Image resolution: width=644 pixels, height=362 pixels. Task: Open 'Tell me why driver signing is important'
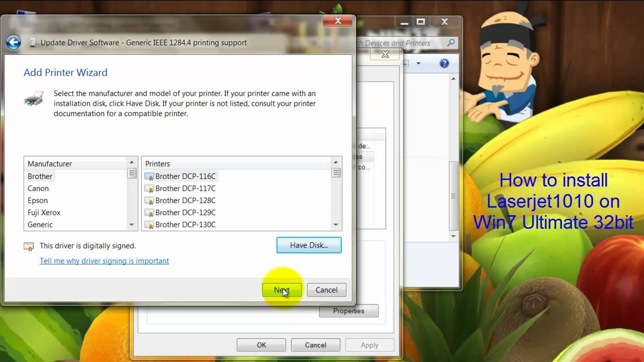(104, 261)
